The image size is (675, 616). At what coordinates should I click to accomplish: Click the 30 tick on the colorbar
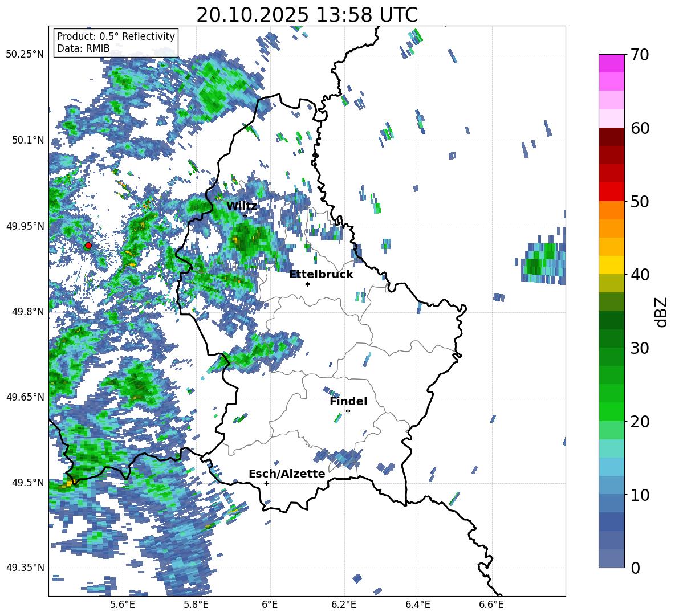click(x=639, y=348)
